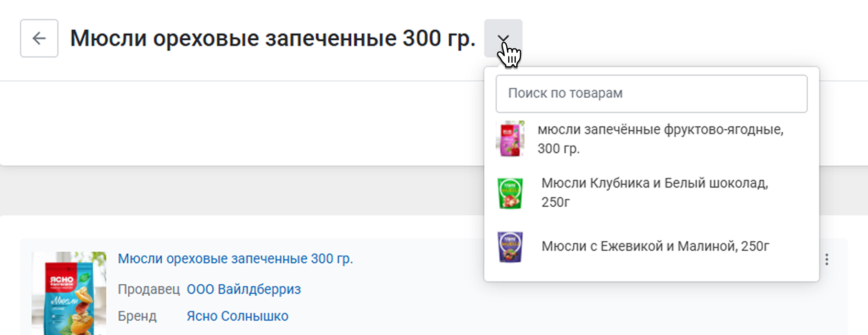Click the page heading 'Мюсли ореховые запеченные 300 гр.'
Viewport: 868px width, 335px height.
(273, 38)
